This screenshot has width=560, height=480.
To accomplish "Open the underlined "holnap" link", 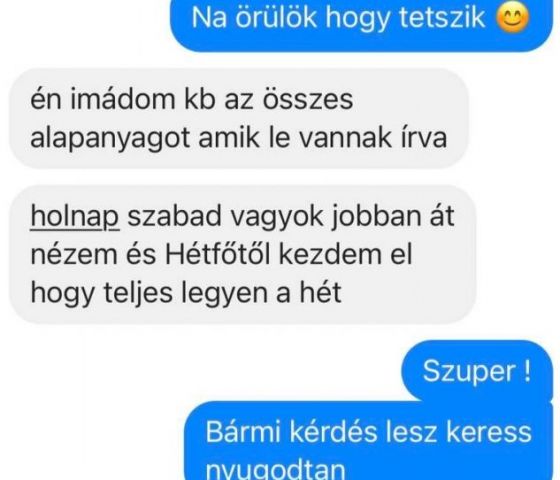I will pyautogui.click(x=75, y=216).
